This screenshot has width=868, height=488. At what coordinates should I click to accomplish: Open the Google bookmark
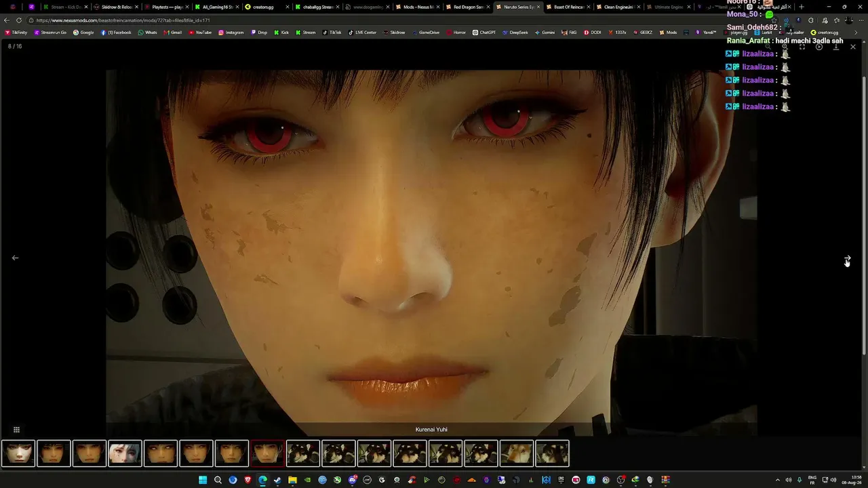[x=83, y=33]
